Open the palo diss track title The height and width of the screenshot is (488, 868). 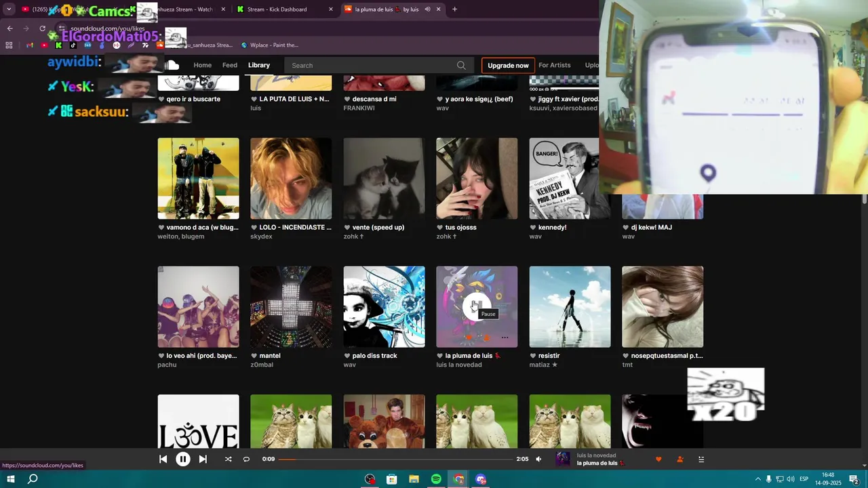click(375, 356)
